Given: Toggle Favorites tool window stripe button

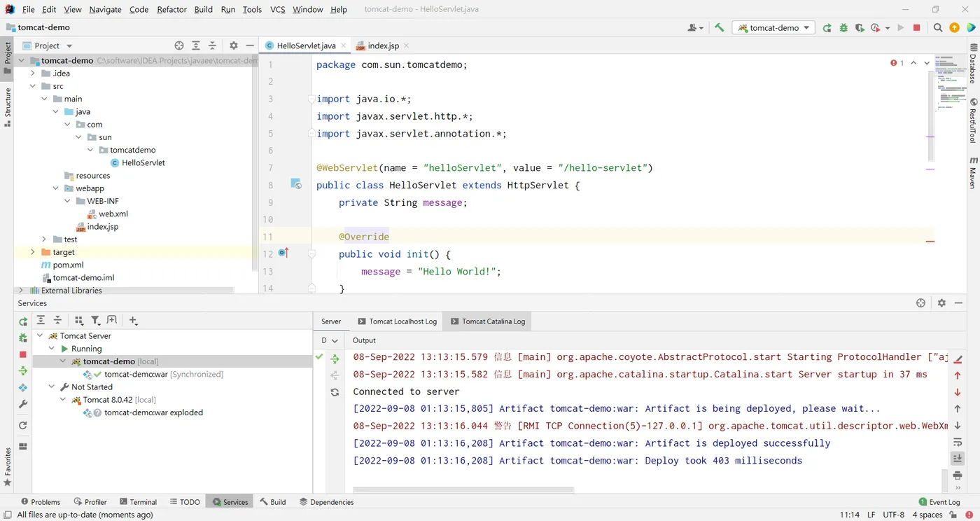Looking at the screenshot, I should (x=8, y=467).
